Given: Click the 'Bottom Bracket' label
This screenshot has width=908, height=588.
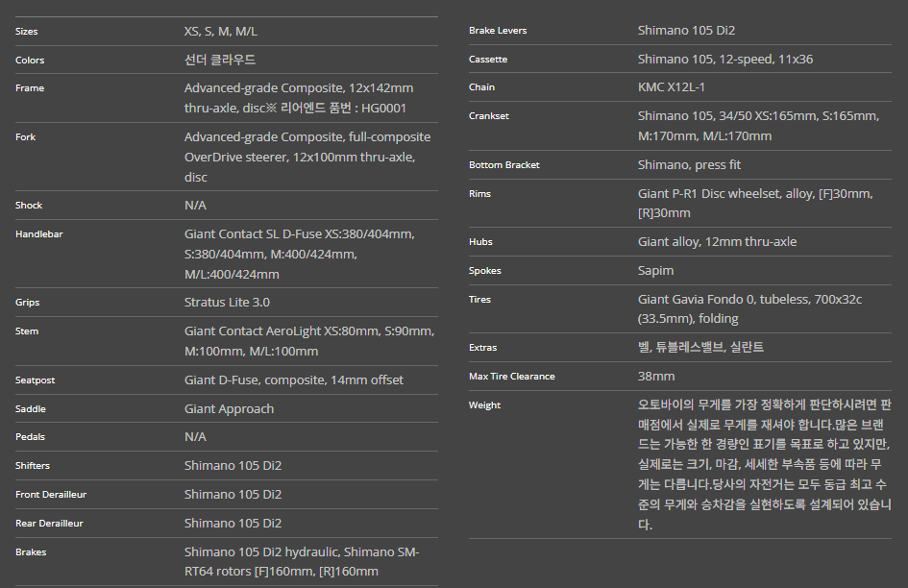Looking at the screenshot, I should pos(503,165).
